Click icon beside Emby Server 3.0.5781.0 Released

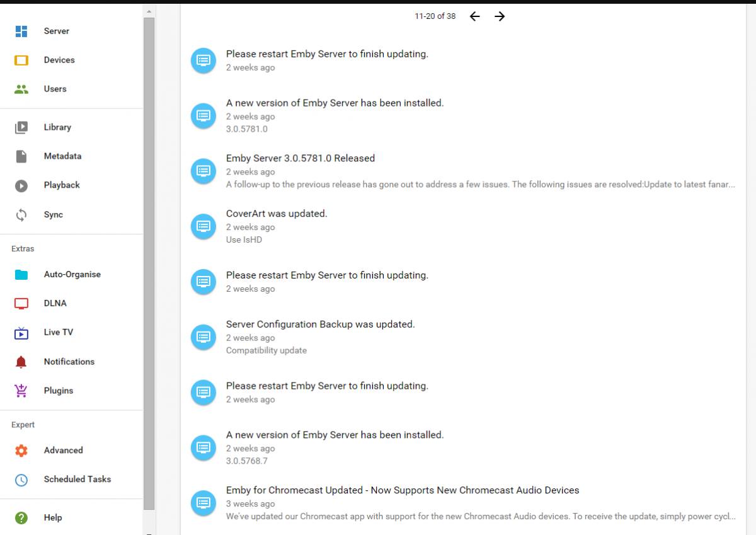click(203, 170)
